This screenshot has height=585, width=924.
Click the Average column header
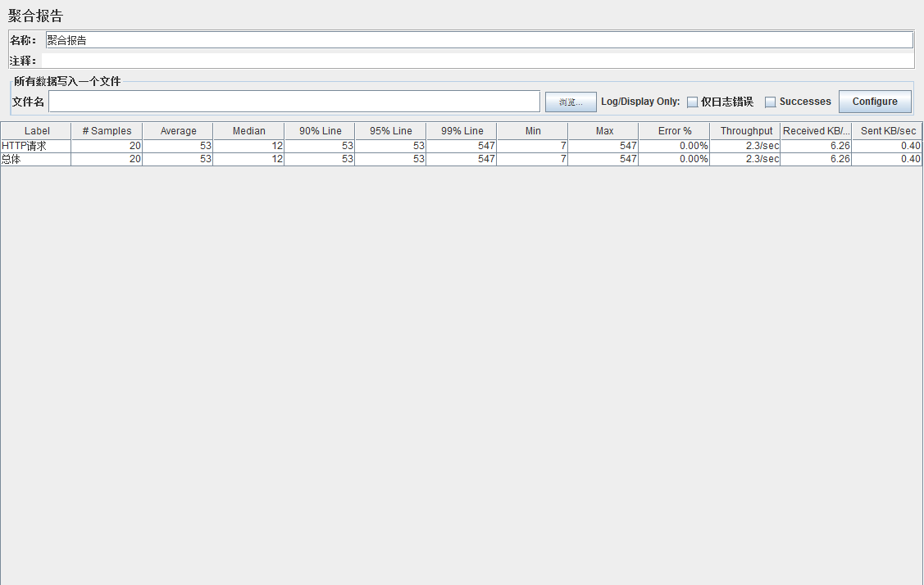(178, 131)
